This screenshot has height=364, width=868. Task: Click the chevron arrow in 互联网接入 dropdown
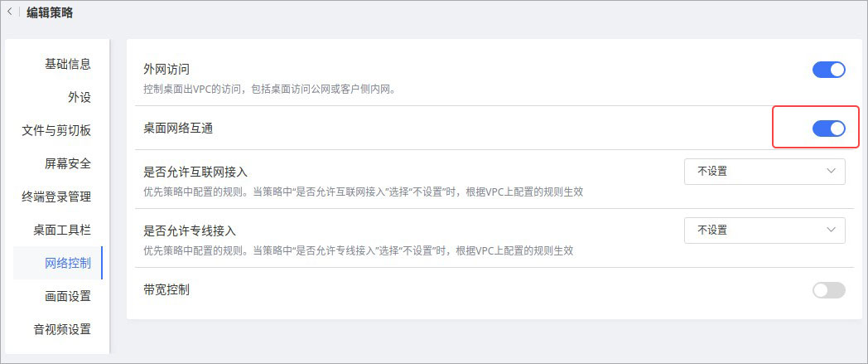(832, 172)
